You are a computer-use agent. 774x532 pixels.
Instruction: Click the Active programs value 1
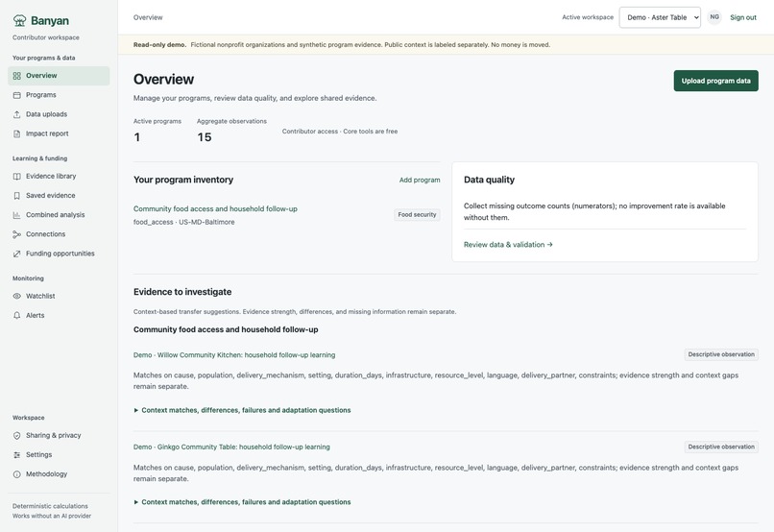pyautogui.click(x=136, y=137)
